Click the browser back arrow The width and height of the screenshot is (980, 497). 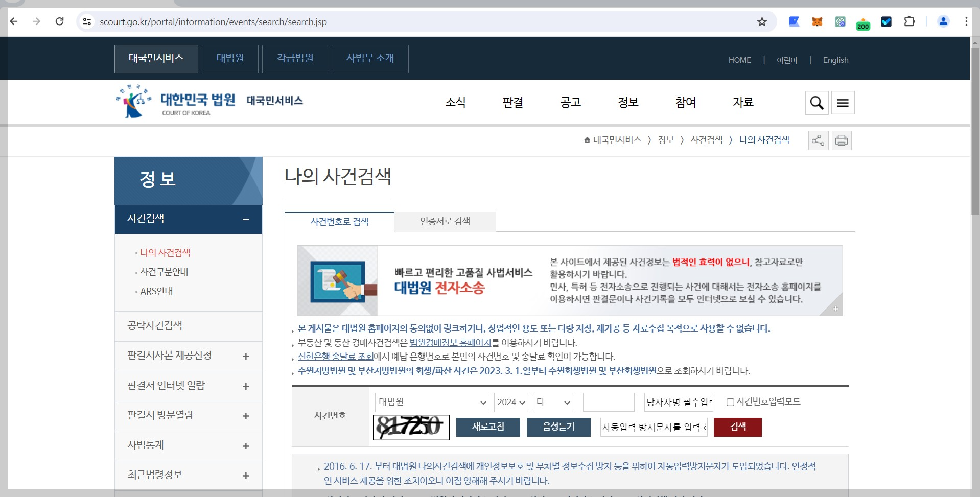14,21
